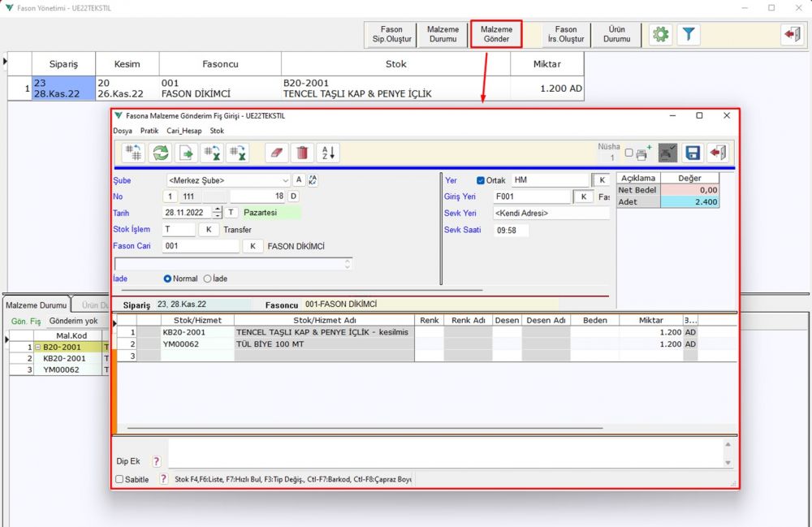The height and width of the screenshot is (527, 812).
Task: Click the blue Adet value cell
Action: coord(689,202)
